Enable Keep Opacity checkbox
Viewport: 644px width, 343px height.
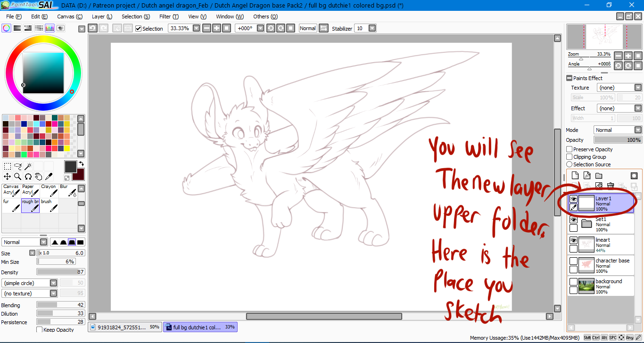pyautogui.click(x=40, y=330)
